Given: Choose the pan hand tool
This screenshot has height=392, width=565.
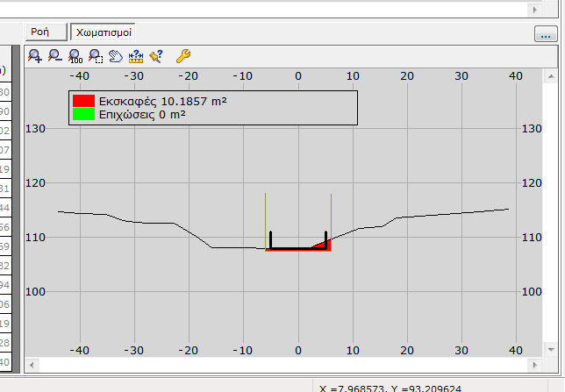Looking at the screenshot, I should 115,56.
